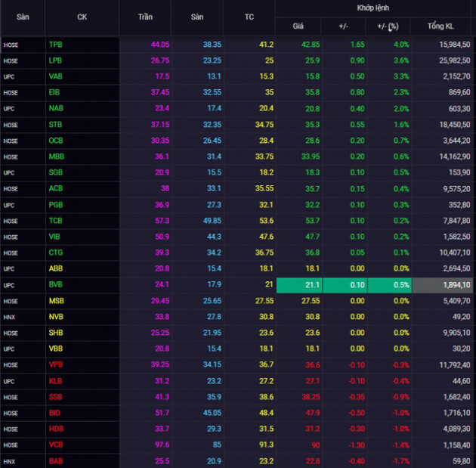Image resolution: width=476 pixels, height=468 pixels.
Task: Open the SHB stock symbol
Action: click(x=56, y=333)
